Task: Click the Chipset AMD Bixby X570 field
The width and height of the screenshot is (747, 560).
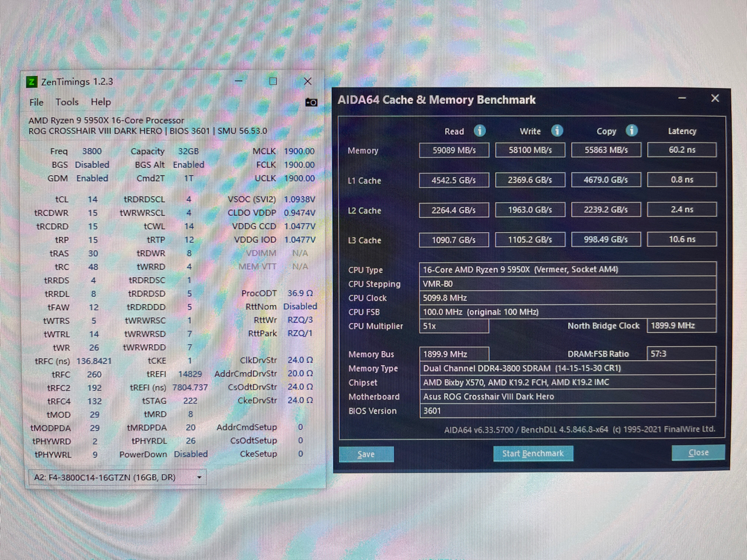Action: click(567, 382)
